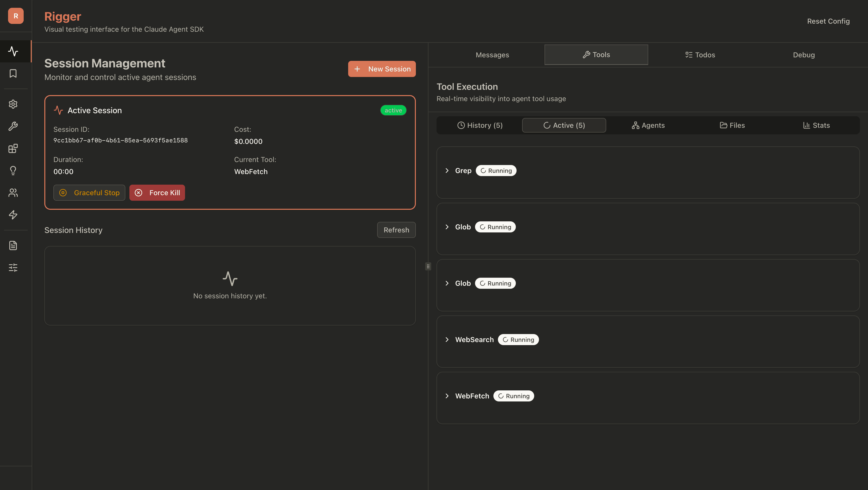This screenshot has height=490, width=868.
Task: Open the wrench tools sidebar icon
Action: [13, 126]
